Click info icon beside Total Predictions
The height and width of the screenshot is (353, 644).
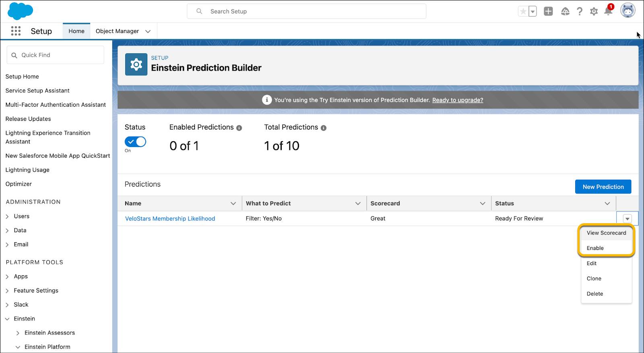point(324,128)
